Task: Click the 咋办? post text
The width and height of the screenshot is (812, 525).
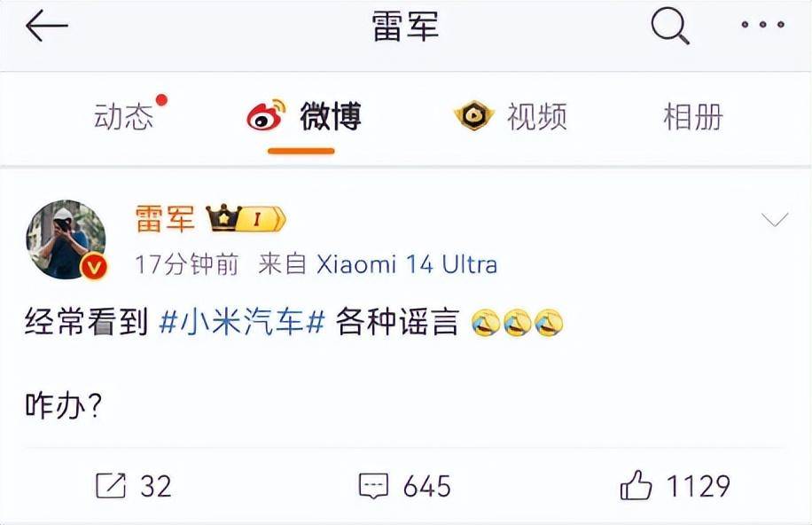Action: tap(64, 405)
